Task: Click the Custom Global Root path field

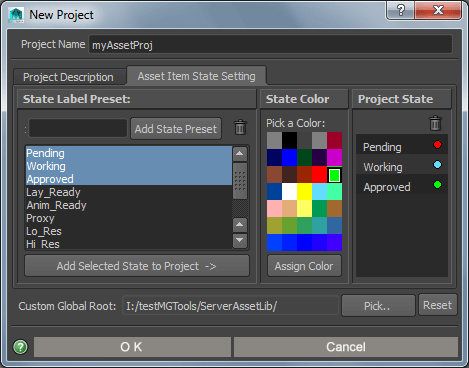Action: click(230, 306)
